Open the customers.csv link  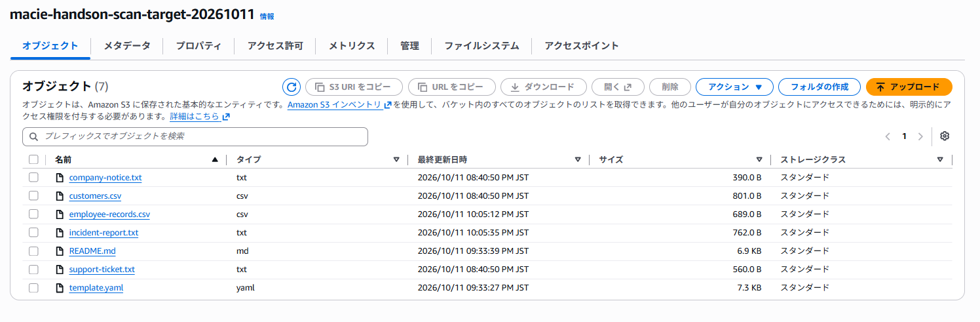pyautogui.click(x=95, y=196)
